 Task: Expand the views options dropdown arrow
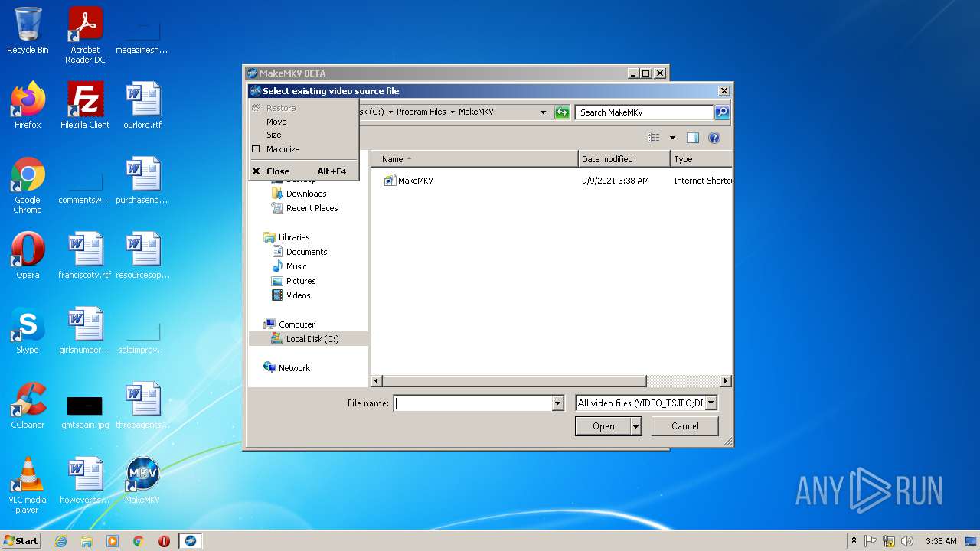click(672, 138)
